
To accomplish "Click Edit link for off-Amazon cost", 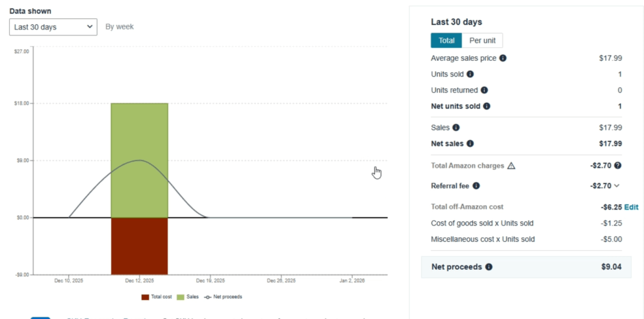I will point(631,207).
